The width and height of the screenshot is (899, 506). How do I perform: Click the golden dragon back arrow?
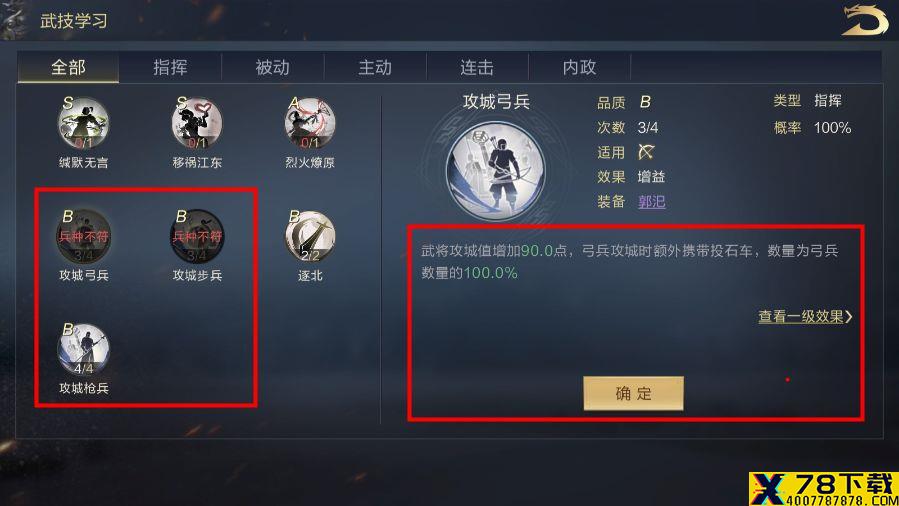coord(865,21)
